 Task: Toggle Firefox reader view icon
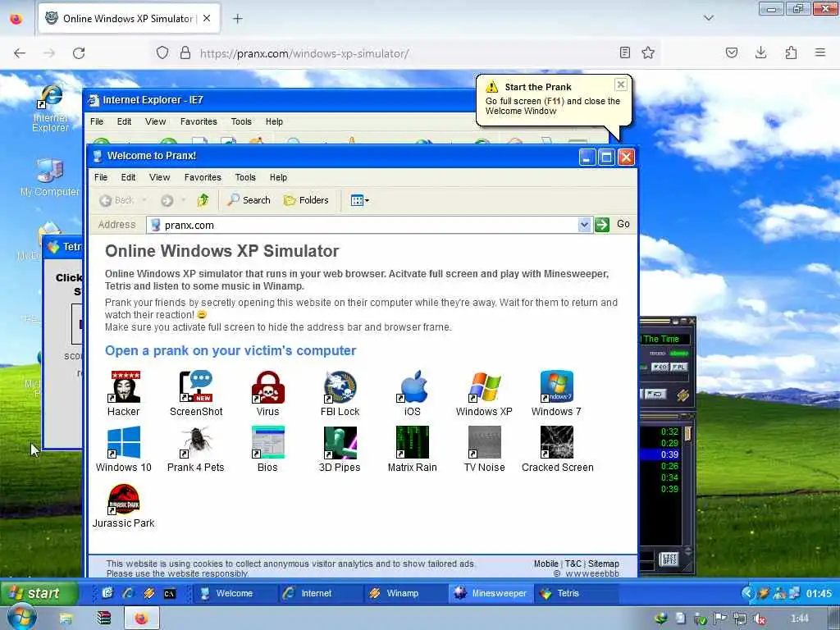(624, 52)
